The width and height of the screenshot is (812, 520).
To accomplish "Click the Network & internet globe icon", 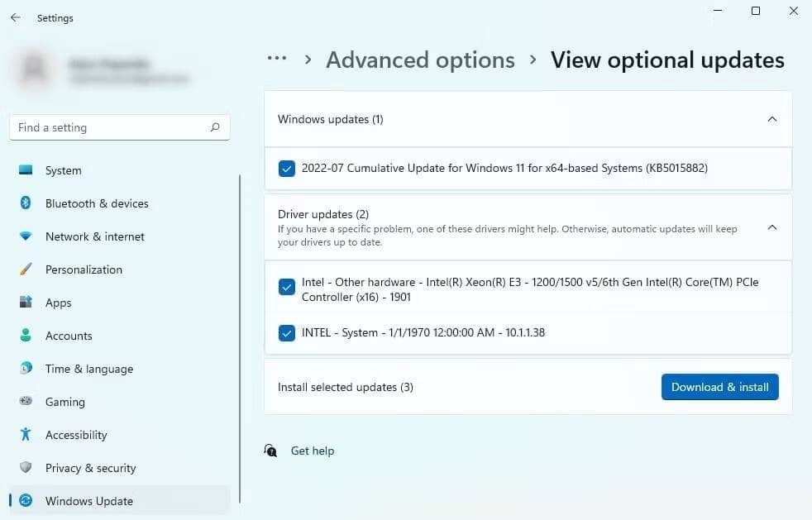I will (26, 236).
